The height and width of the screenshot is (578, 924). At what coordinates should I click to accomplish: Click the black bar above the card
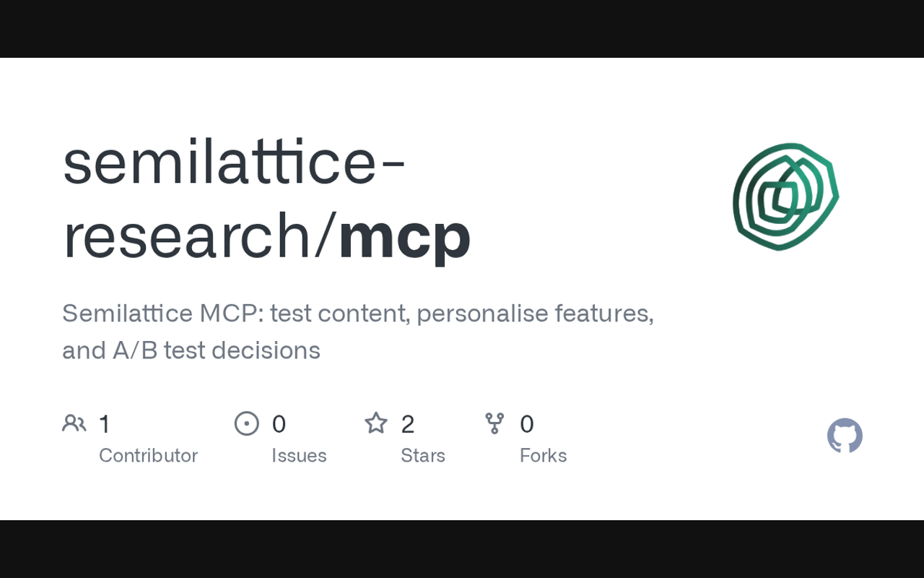click(462, 29)
